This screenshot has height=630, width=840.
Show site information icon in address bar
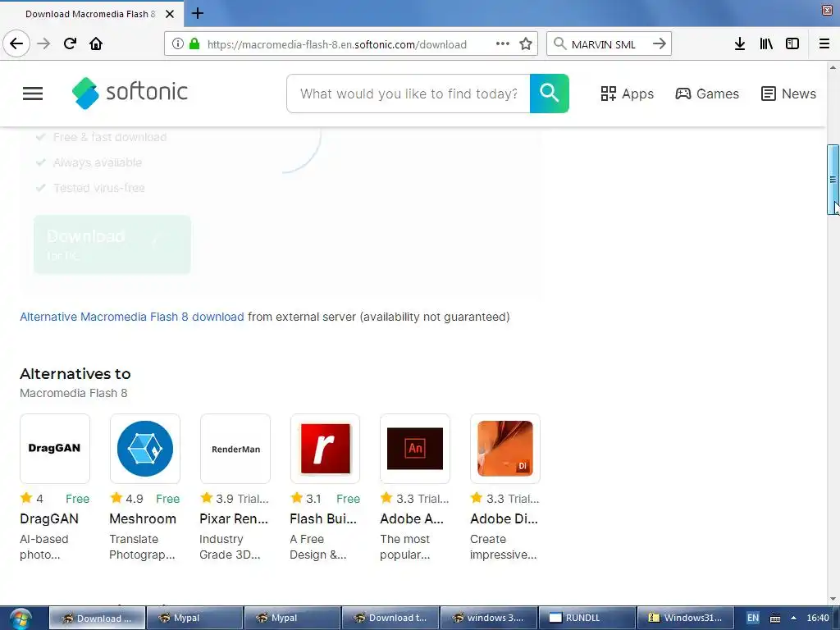(177, 44)
